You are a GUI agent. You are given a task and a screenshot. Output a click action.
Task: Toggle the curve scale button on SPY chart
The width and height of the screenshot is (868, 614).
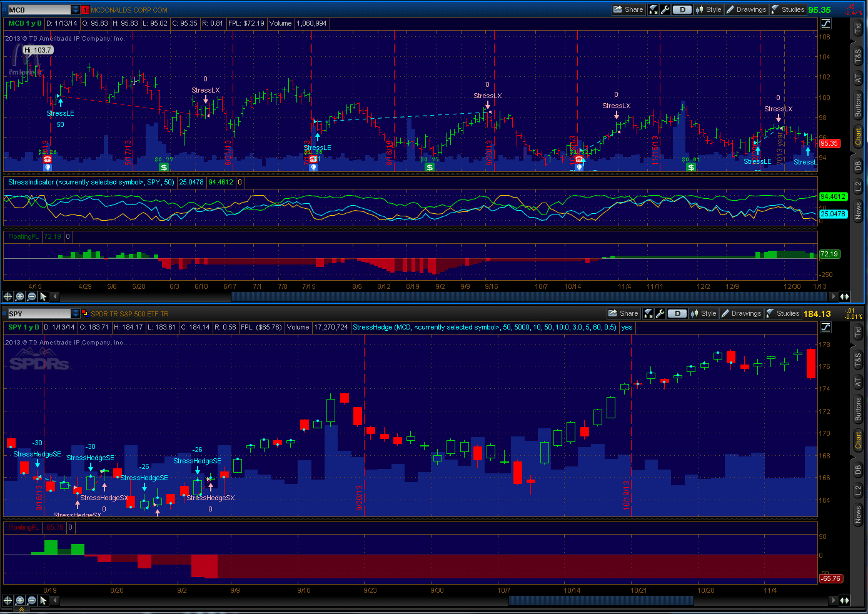coord(826,328)
